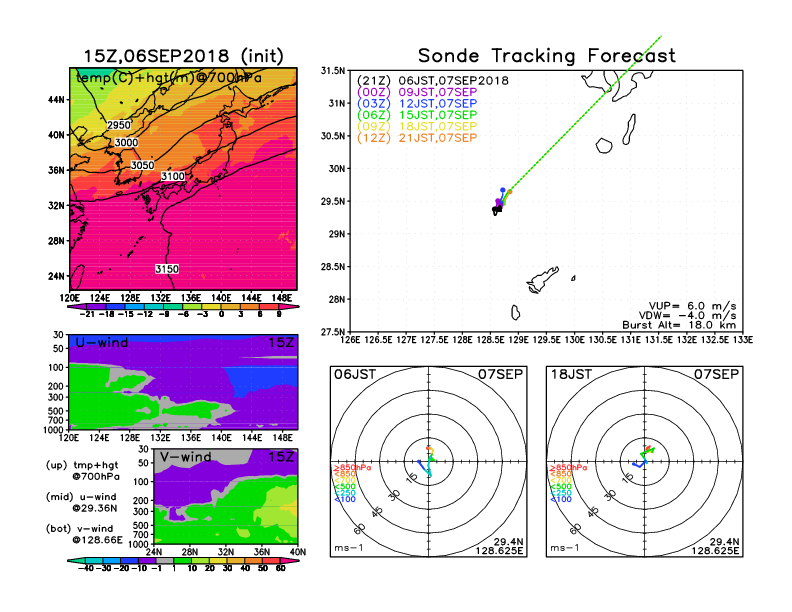Click the 3050 contour label
Viewport: 792px width, 612px height.
click(142, 165)
